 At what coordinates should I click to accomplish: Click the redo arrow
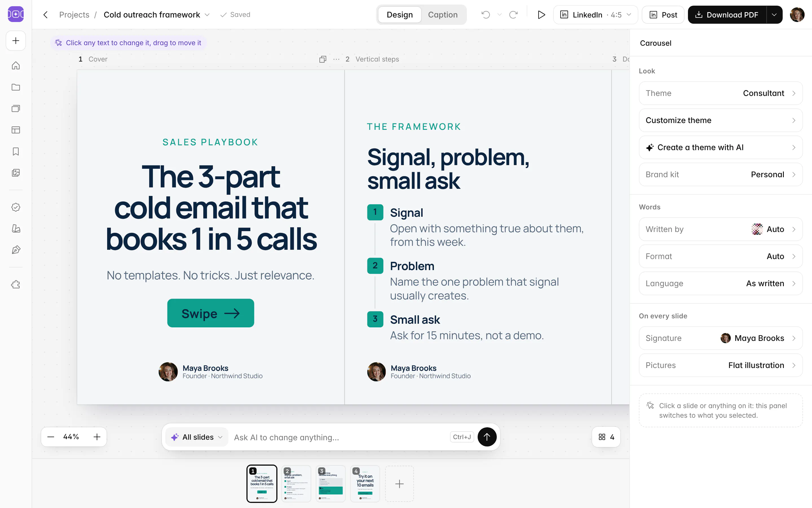coord(513,14)
